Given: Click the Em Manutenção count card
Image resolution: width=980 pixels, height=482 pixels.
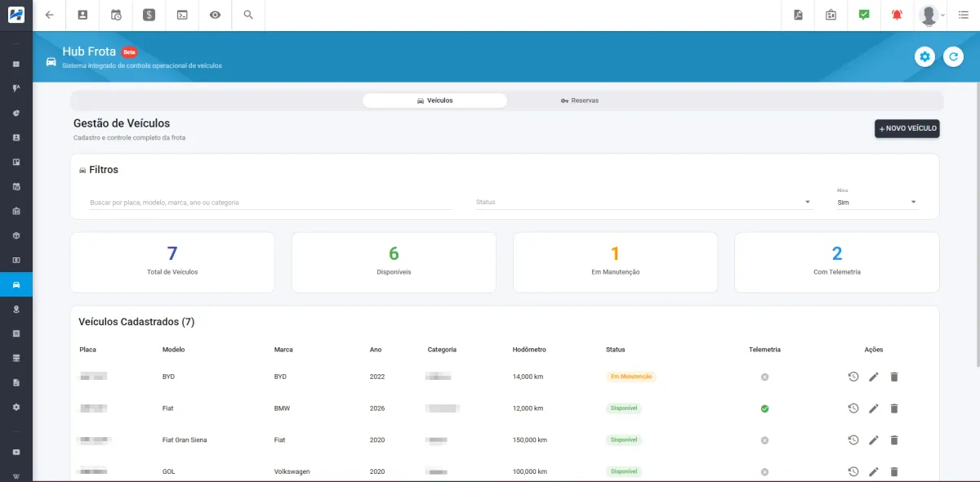Looking at the screenshot, I should point(615,262).
